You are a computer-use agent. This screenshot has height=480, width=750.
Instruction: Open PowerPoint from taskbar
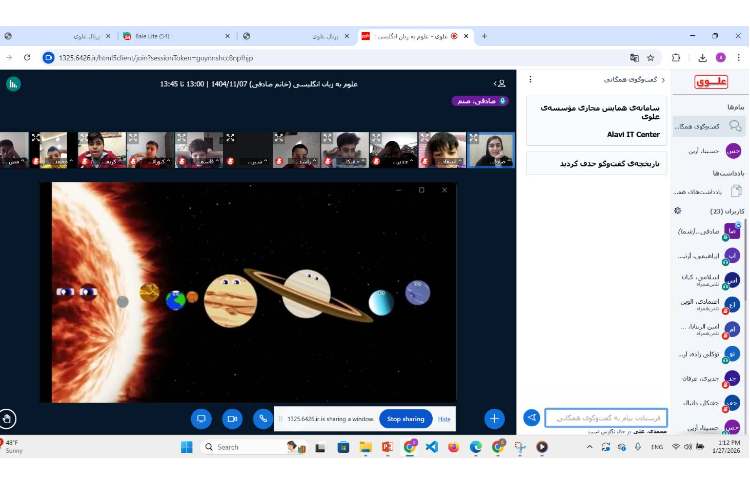387,447
